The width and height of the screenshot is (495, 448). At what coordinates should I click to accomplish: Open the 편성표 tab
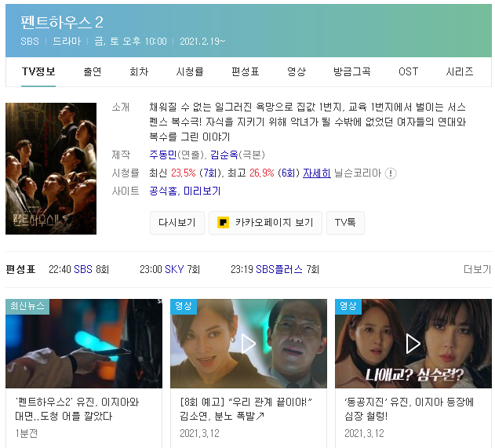coord(246,71)
